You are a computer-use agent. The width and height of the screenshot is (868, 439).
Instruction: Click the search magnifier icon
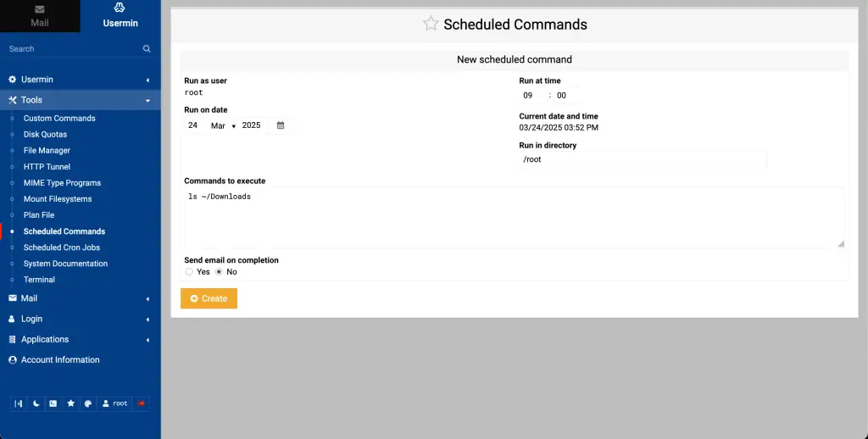[x=147, y=48]
